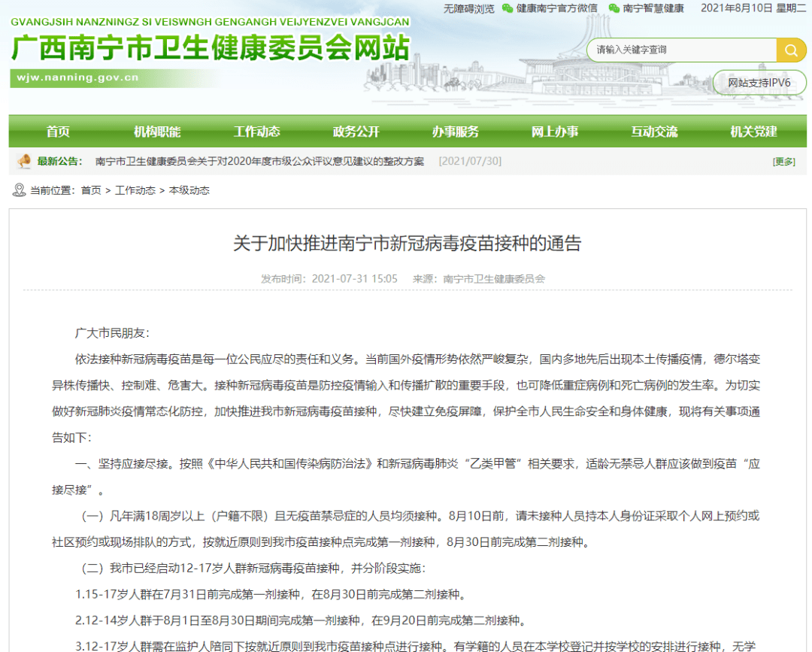This screenshot has height=652, width=812.
Task: Click the 网站支持IPV6 badge
Action: point(758,83)
